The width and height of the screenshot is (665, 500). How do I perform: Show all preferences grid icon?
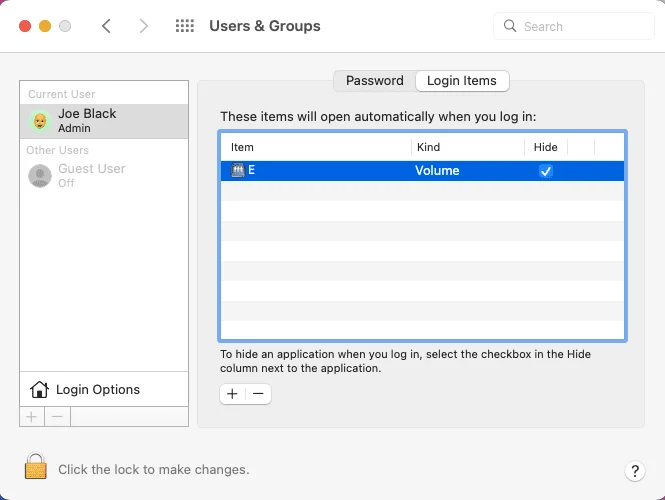[185, 26]
